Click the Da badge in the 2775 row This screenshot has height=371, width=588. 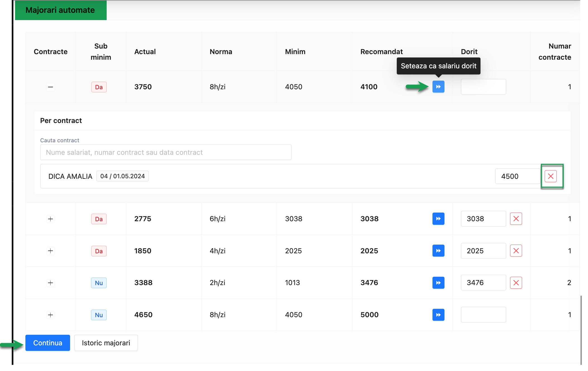[x=99, y=219]
